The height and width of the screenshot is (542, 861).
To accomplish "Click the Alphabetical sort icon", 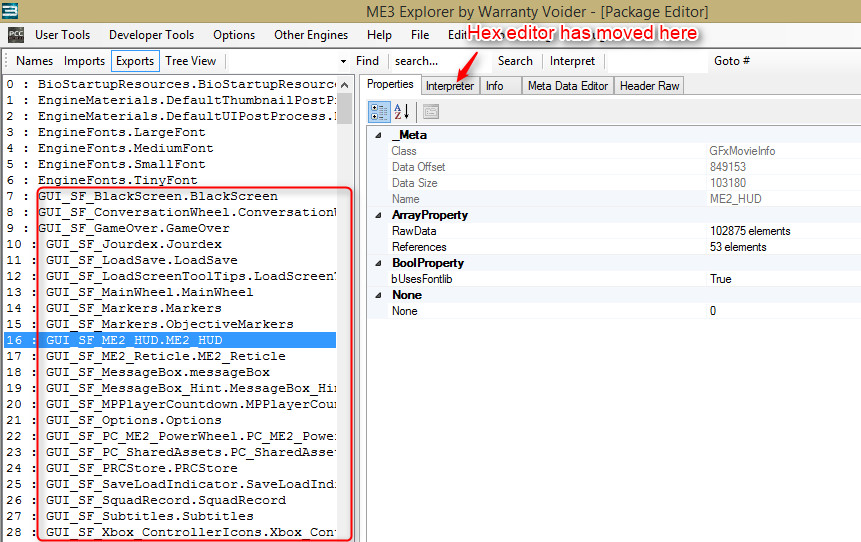I will pyautogui.click(x=402, y=111).
